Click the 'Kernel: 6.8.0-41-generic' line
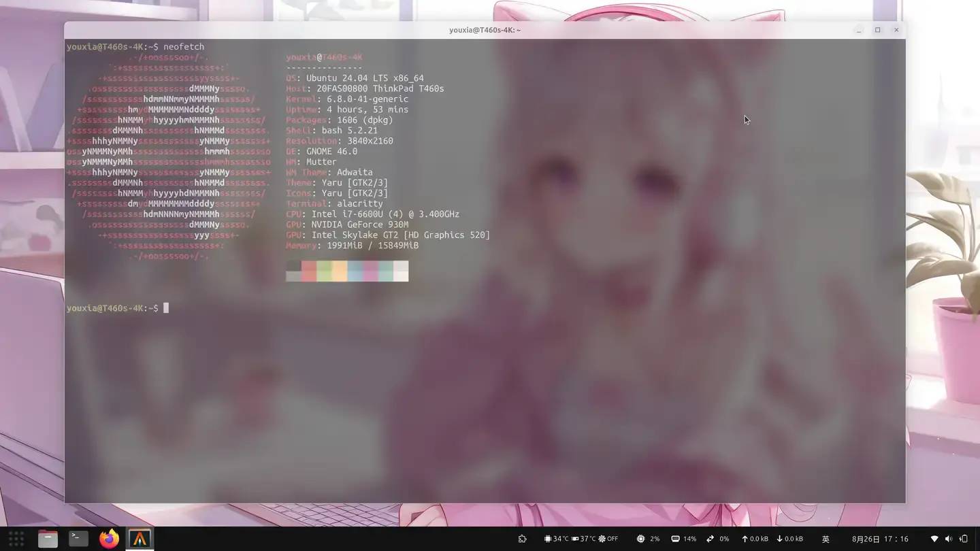 pos(347,99)
